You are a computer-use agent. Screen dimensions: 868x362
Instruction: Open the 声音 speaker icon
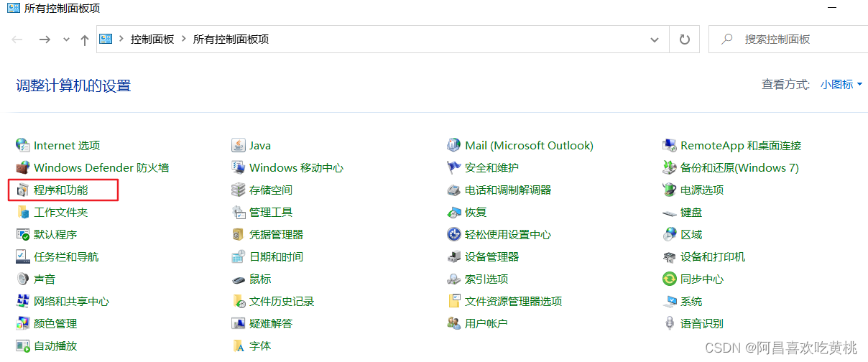coord(22,279)
